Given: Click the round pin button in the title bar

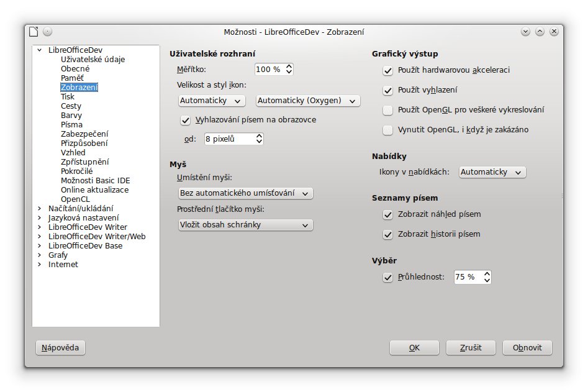Looking at the screenshot, I should pyautogui.click(x=47, y=32).
